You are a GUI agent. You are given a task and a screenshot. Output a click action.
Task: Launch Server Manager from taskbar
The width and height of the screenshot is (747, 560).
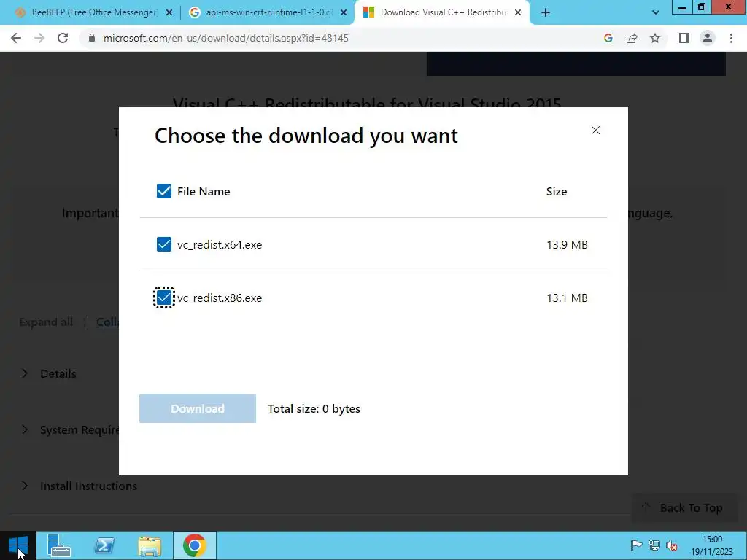[x=59, y=545]
